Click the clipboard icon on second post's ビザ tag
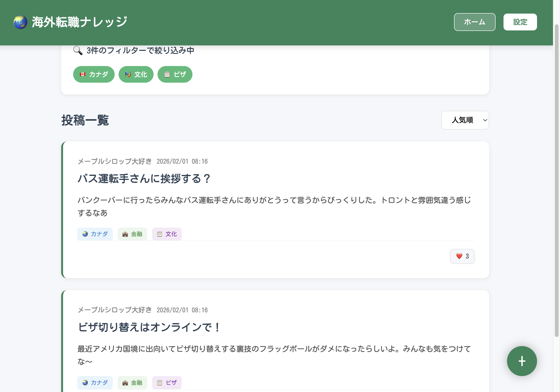Viewport: 560px width, 392px height. [159, 382]
